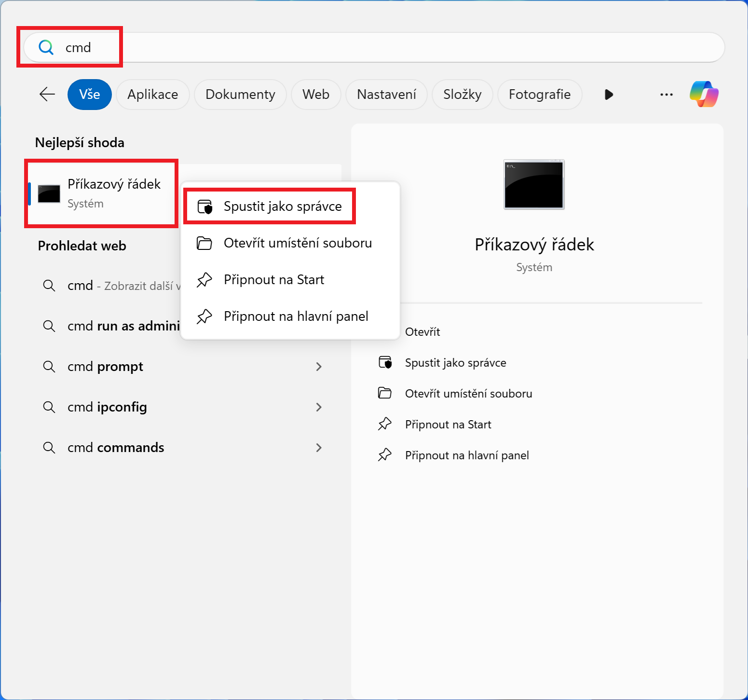This screenshot has width=748, height=700.
Task: Expand the cmd ipconfig suggestion
Action: [319, 407]
